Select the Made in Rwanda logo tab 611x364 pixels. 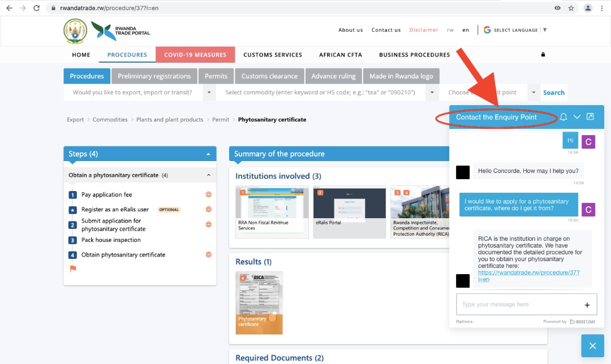click(401, 76)
